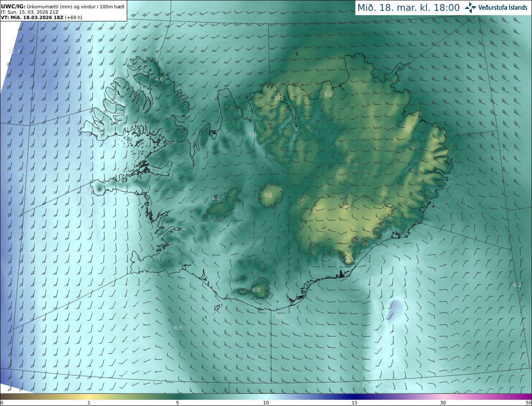Click the '30' label on the color scale
Viewport: 532px width, 406px height.
pyautogui.click(x=443, y=403)
